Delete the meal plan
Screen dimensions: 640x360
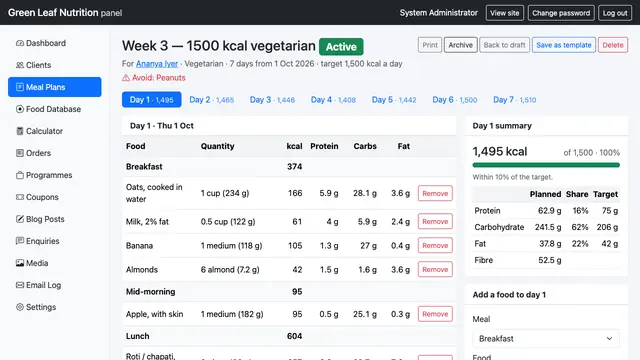(613, 45)
